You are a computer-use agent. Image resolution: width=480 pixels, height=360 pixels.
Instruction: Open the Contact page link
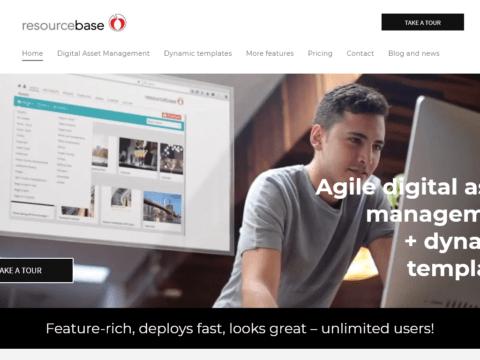[360, 53]
